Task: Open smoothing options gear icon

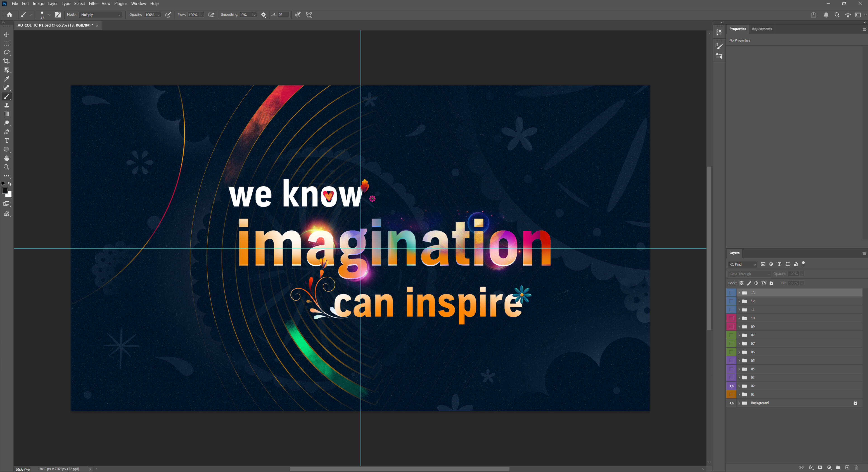Action: pos(263,15)
